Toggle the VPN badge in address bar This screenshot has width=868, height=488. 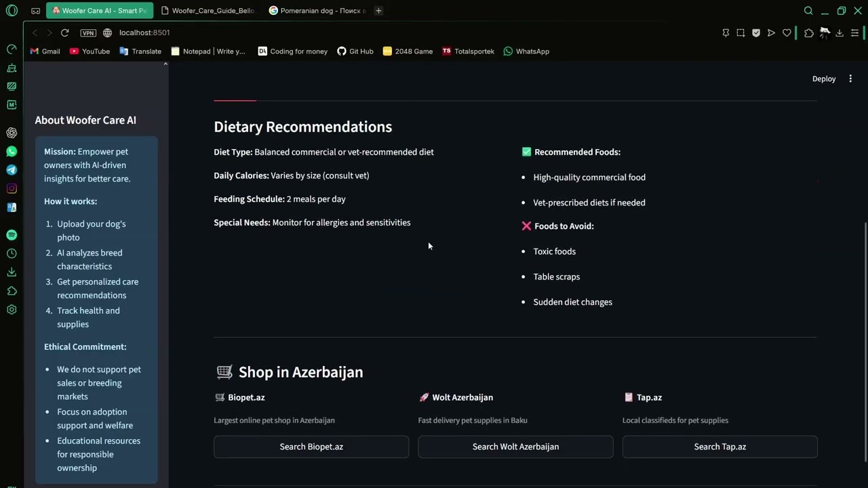click(88, 33)
